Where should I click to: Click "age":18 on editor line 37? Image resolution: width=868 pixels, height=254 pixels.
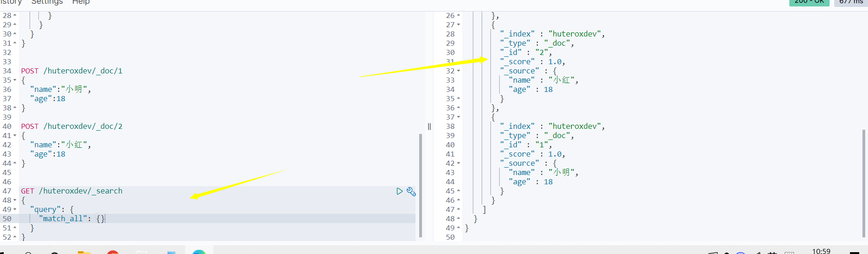coord(48,99)
